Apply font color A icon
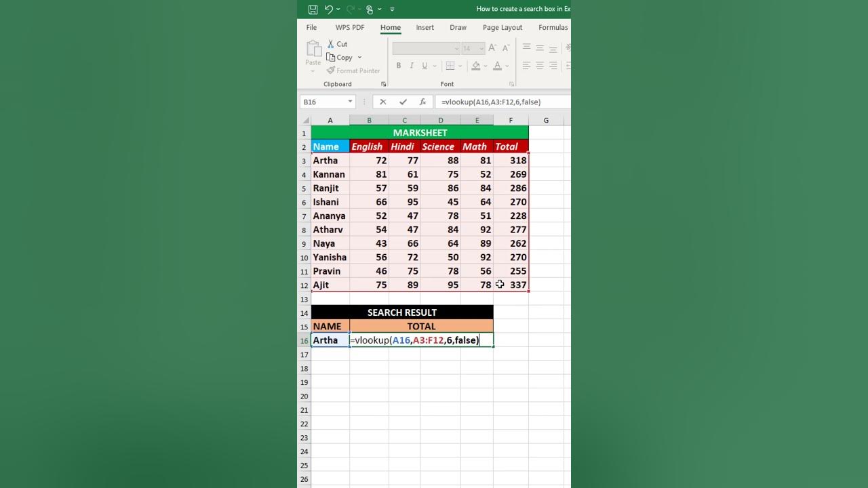The height and width of the screenshot is (488, 868). click(x=497, y=66)
